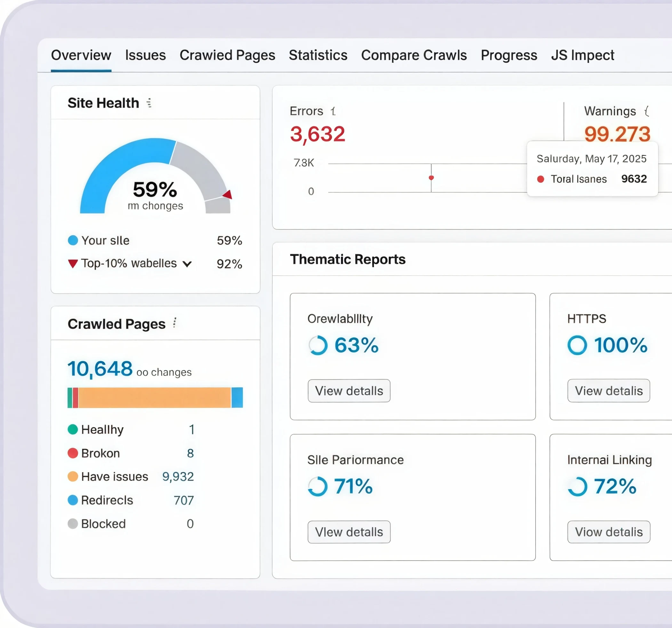Image resolution: width=672 pixels, height=628 pixels.
Task: Open the Compare Crawls tab
Action: pos(414,55)
